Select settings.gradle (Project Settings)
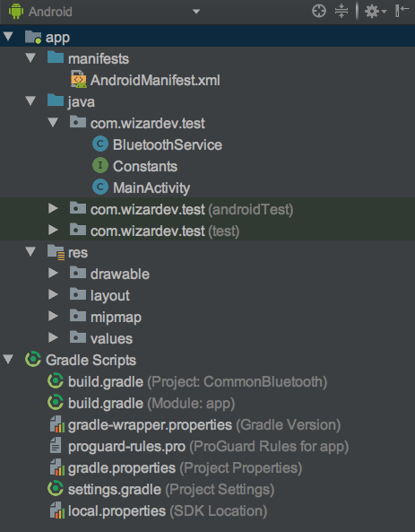Screen dimensions: 415x532 (171, 490)
